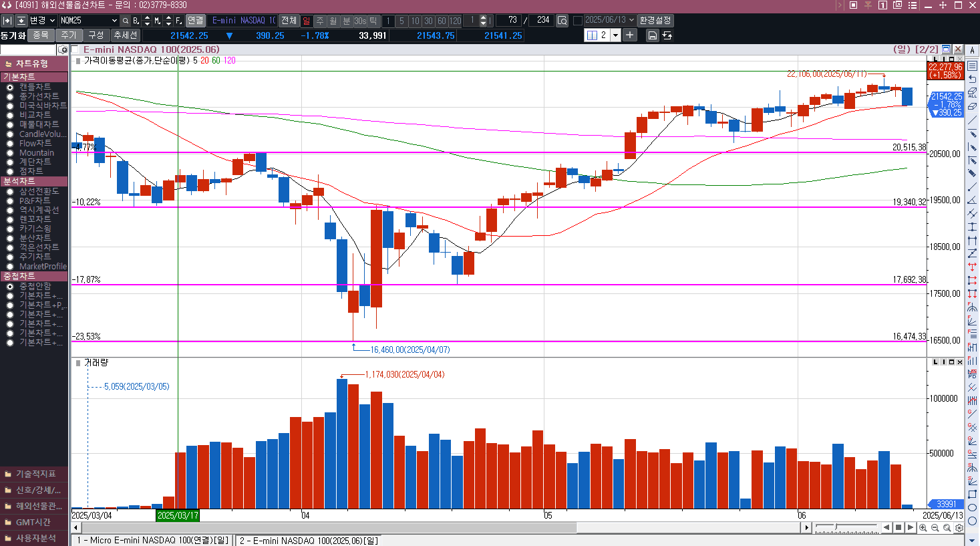This screenshot has height=546, width=980.
Task: Select the trend line drawing tool
Action: (x=972, y=120)
